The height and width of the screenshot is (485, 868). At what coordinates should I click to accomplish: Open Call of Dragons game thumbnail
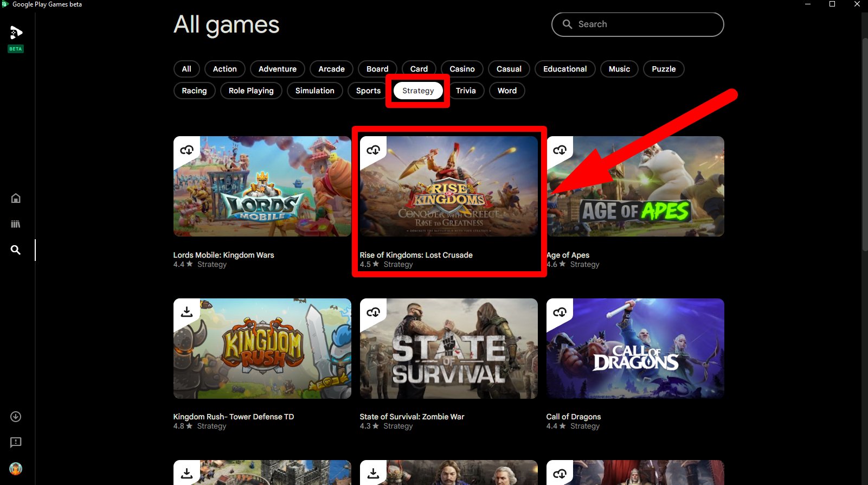point(635,348)
